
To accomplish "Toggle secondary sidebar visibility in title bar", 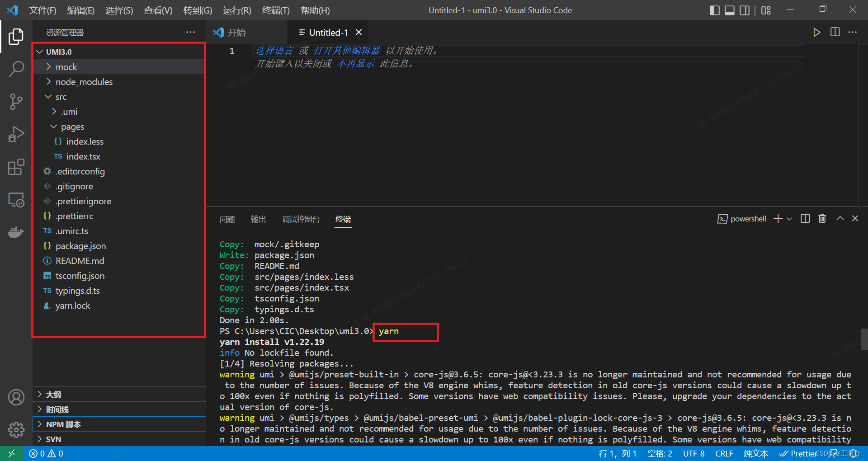I will [x=745, y=10].
